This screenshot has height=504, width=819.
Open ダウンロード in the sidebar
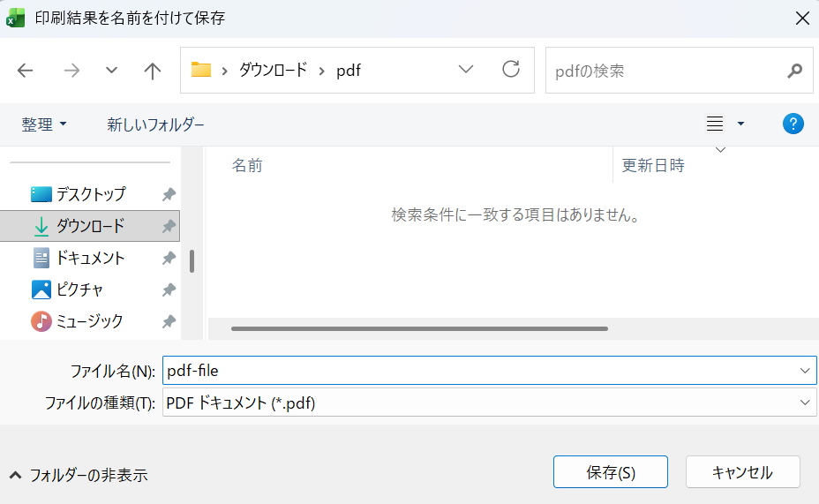tap(90, 226)
